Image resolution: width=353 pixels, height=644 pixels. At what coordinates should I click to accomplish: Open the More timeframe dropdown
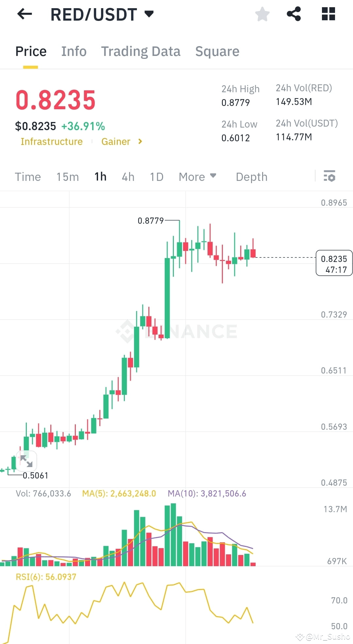click(x=198, y=177)
